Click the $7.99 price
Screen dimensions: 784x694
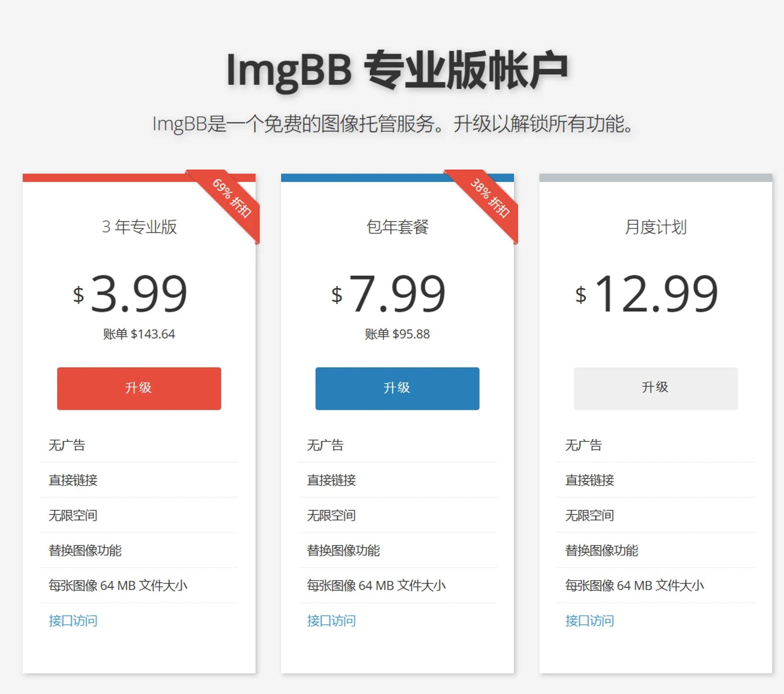389,293
